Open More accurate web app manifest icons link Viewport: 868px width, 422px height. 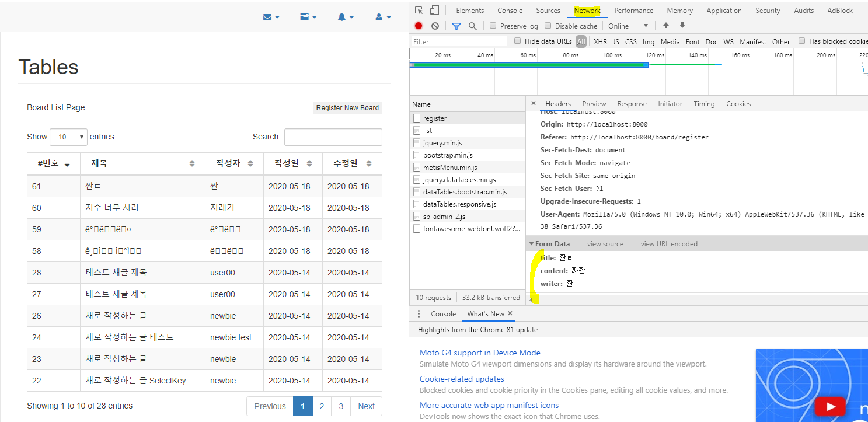coord(489,405)
